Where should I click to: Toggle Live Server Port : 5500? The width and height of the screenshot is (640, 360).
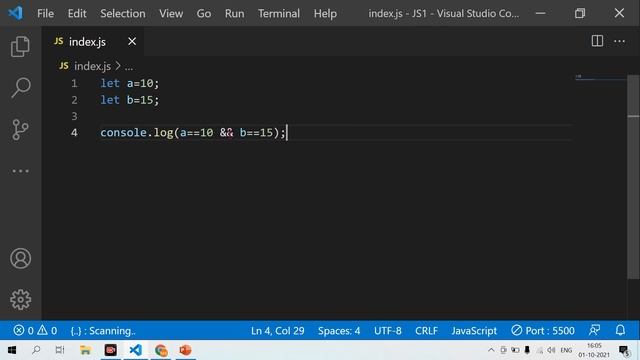(x=543, y=330)
